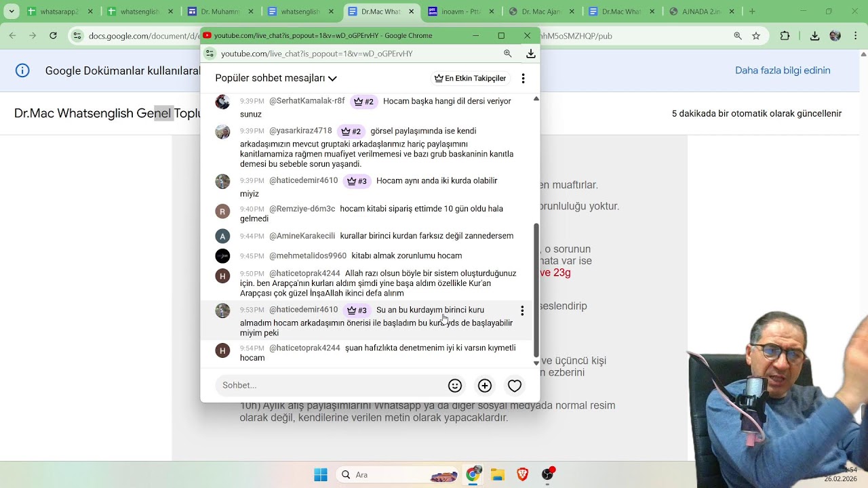
Task: Open File Explorer from taskbar
Action: pyautogui.click(x=498, y=474)
